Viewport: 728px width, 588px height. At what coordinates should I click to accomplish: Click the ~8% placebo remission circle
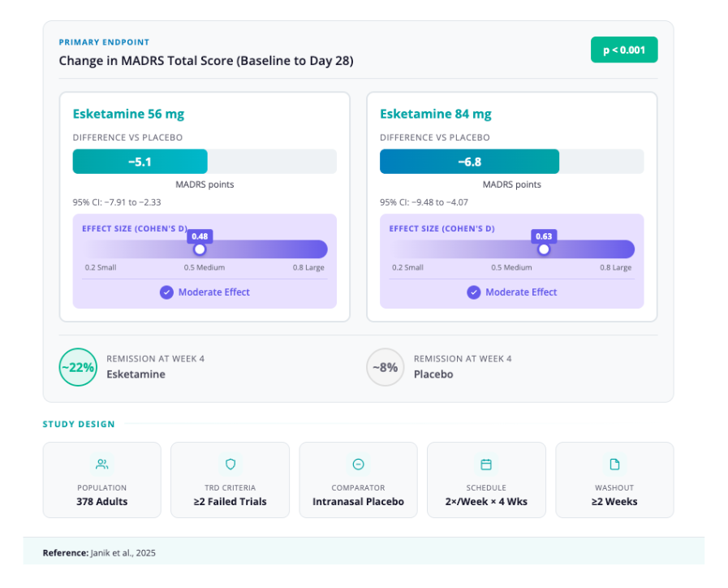pyautogui.click(x=385, y=367)
